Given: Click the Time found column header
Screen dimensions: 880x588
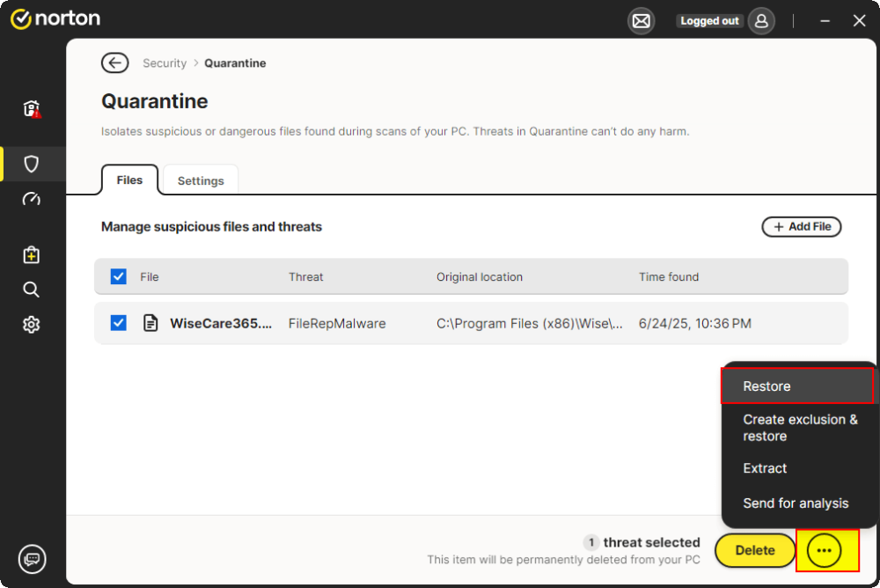Looking at the screenshot, I should [x=669, y=277].
